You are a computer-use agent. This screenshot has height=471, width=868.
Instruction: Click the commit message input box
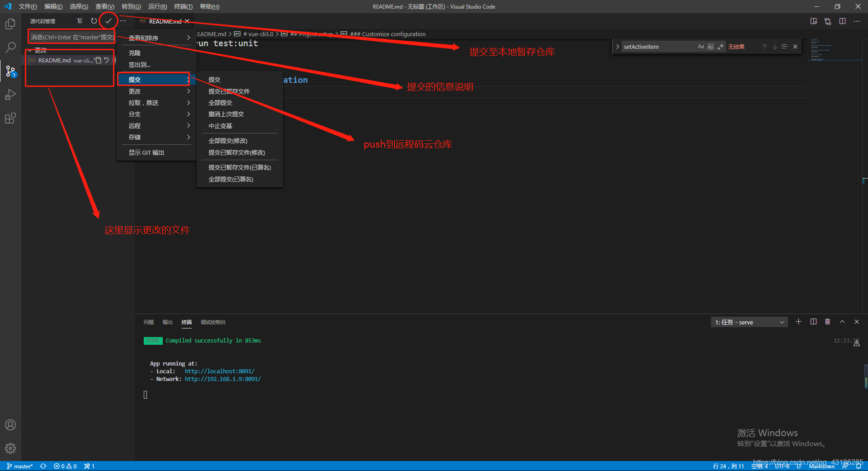[71, 37]
